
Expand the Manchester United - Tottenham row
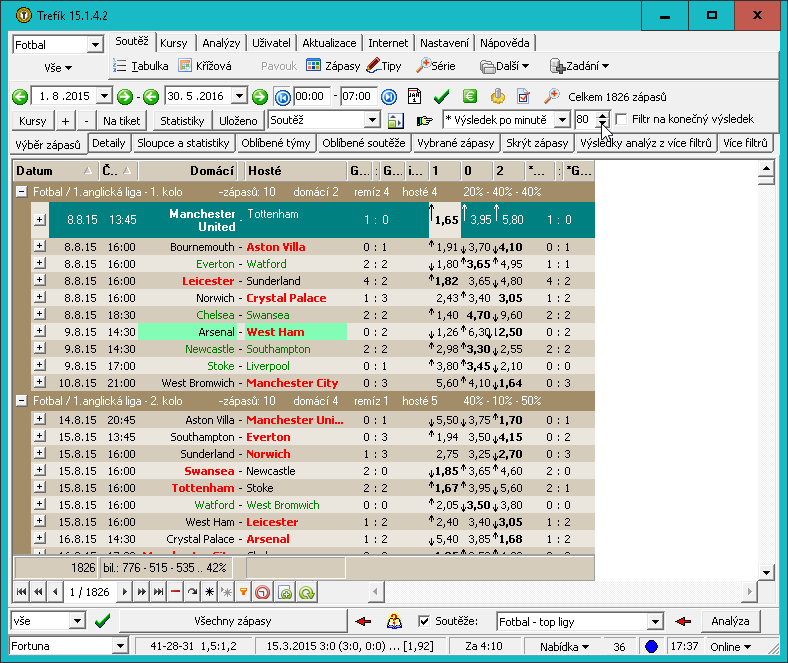tap(40, 220)
